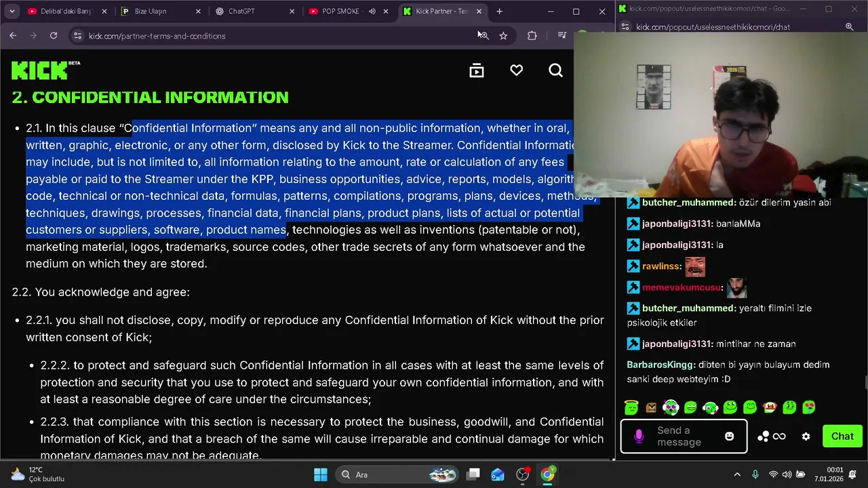Open the Kick browse/following video icon

pyautogui.click(x=477, y=70)
